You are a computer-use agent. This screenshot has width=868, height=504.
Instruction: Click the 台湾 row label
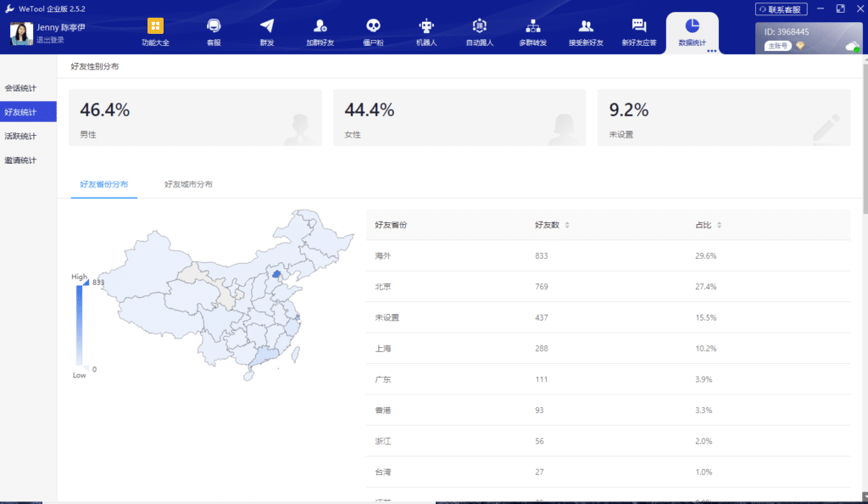[x=382, y=473]
